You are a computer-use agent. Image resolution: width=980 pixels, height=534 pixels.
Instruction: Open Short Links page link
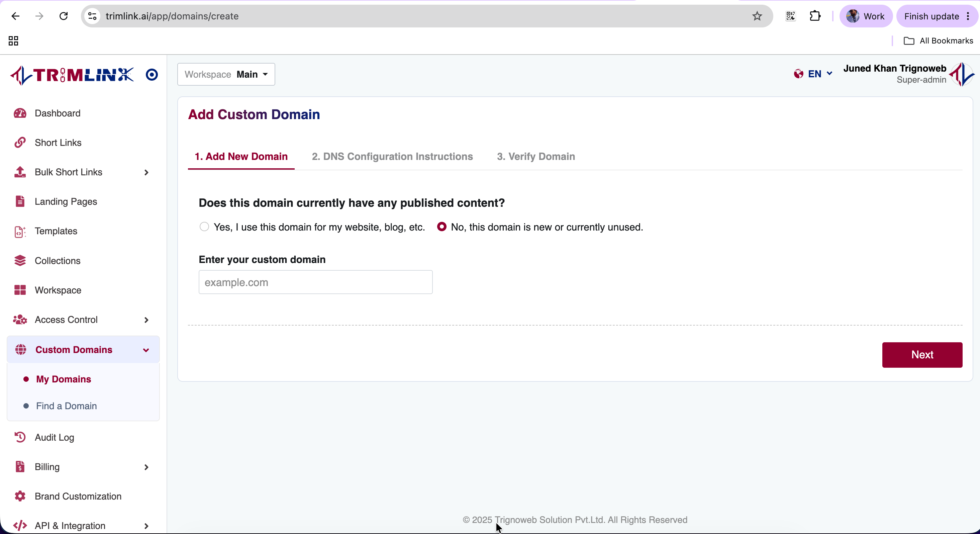click(x=58, y=142)
